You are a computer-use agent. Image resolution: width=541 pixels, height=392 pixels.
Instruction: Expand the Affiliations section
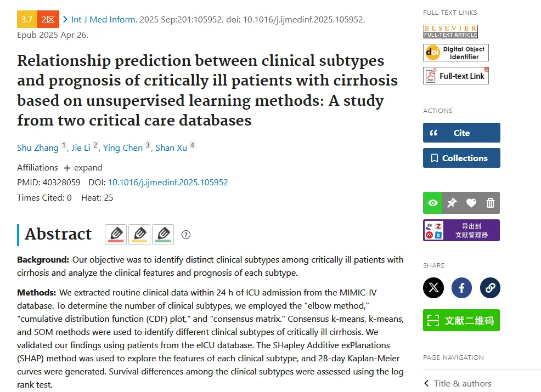pos(83,168)
